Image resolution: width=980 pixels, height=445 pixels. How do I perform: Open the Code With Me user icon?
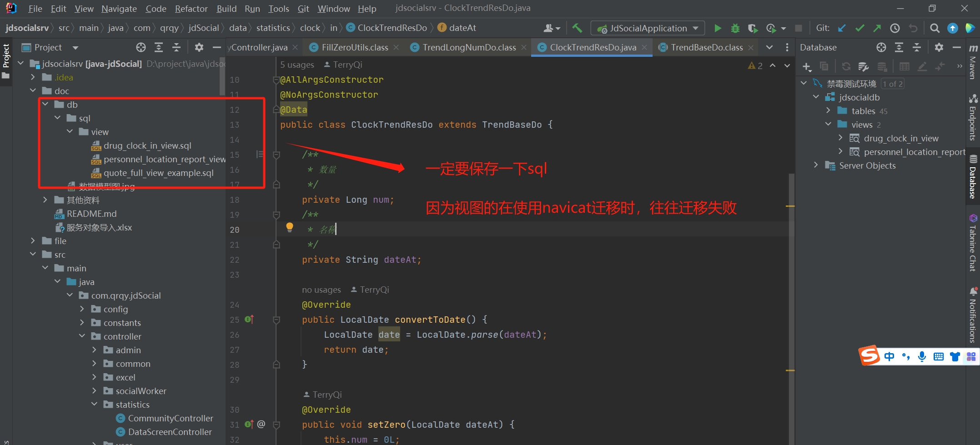tap(552, 28)
